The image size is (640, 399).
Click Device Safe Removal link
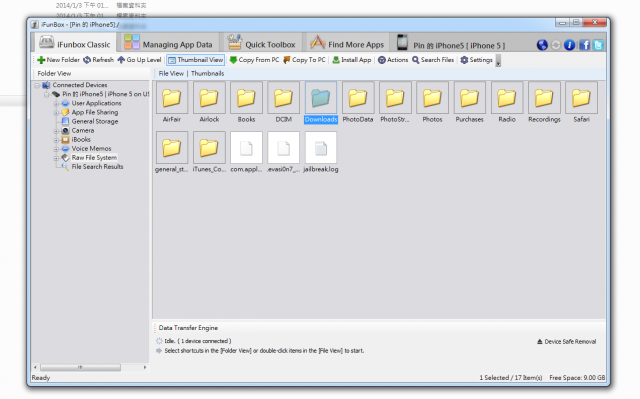tap(567, 341)
